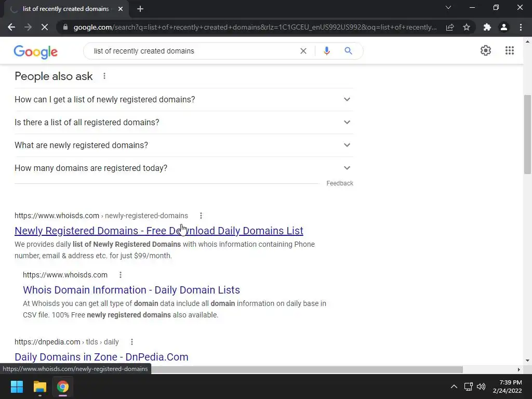Expand 'How many domains are registered today?'
The height and width of the screenshot is (399, 532).
pyautogui.click(x=183, y=168)
